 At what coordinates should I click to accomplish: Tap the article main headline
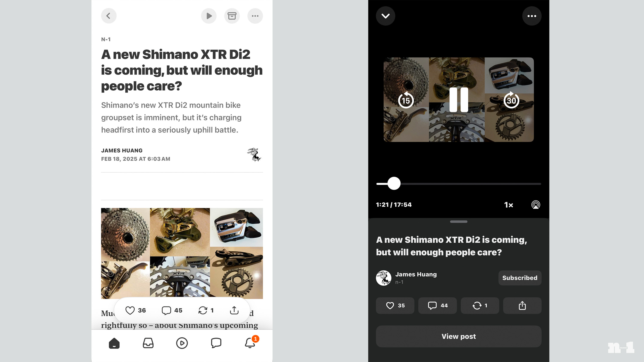182,70
